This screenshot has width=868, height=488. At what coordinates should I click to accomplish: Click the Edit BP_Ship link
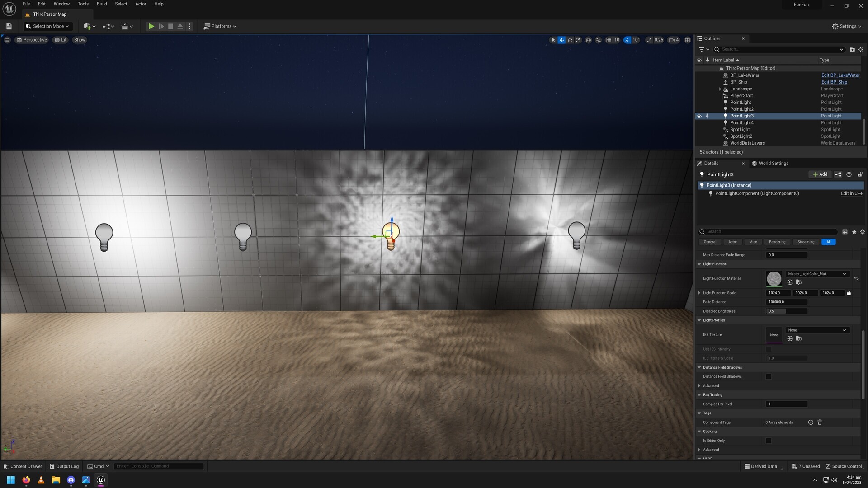click(x=834, y=82)
